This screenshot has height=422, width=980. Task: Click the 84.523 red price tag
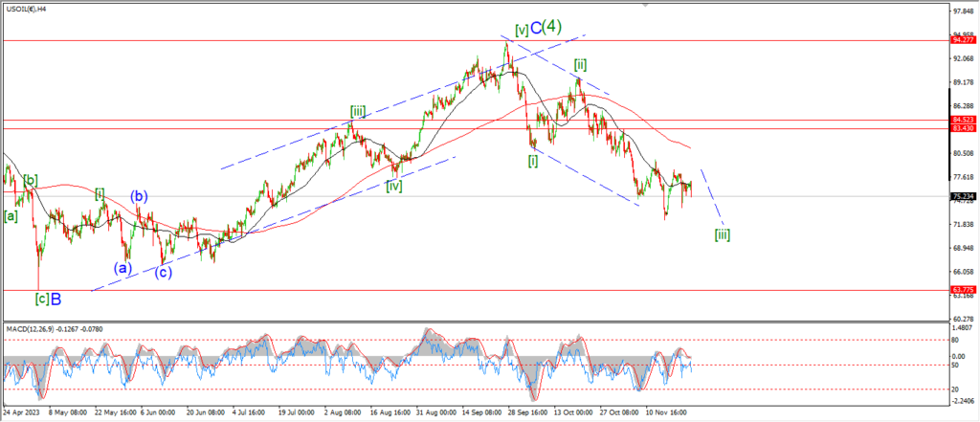[x=963, y=120]
